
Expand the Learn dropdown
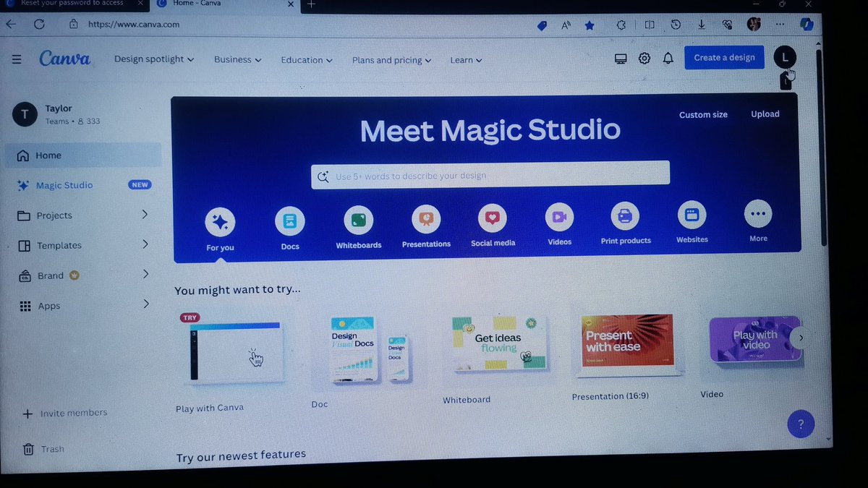pos(466,60)
